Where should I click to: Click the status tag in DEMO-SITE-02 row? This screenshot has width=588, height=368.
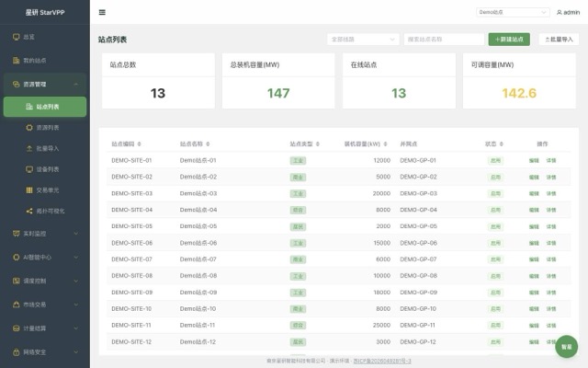pyautogui.click(x=495, y=178)
